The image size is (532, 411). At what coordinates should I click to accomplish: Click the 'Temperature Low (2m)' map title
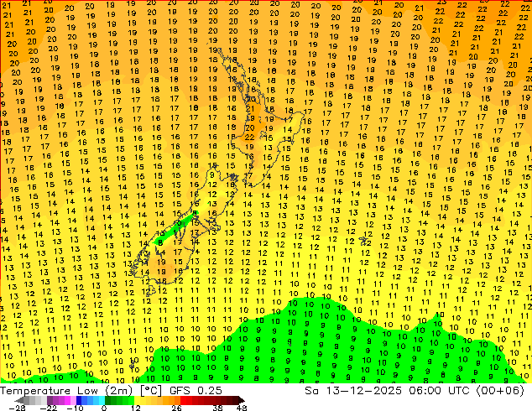pyautogui.click(x=65, y=391)
